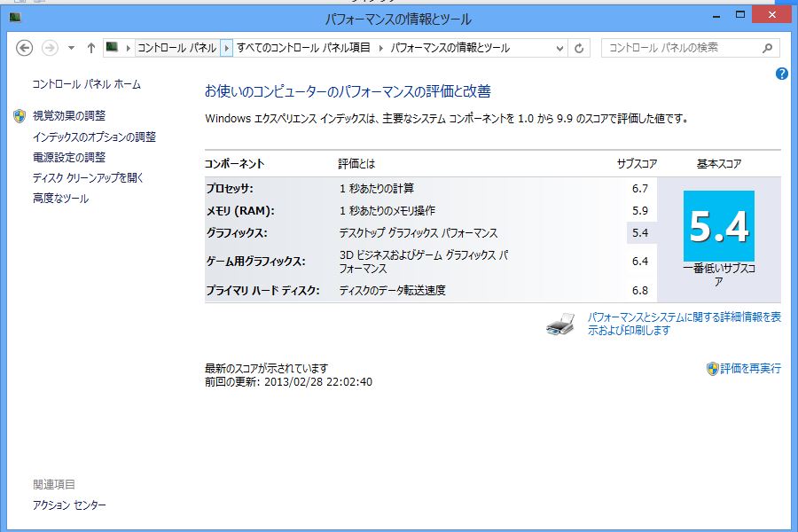The image size is (798, 532).
Task: Minimize the performance tools window
Action: pos(716,16)
